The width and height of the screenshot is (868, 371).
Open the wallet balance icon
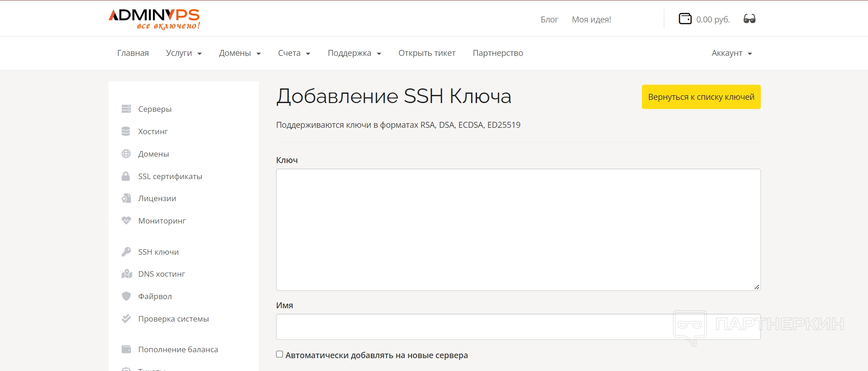click(x=685, y=19)
